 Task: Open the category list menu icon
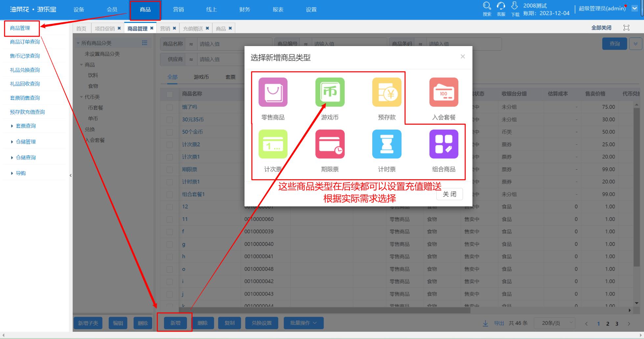click(145, 43)
